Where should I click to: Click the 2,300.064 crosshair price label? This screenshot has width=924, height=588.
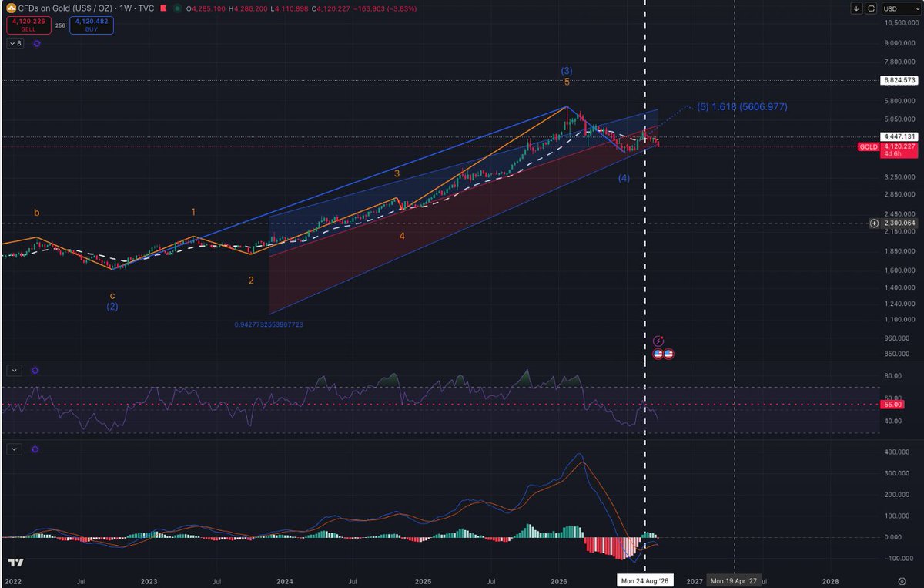(x=899, y=223)
